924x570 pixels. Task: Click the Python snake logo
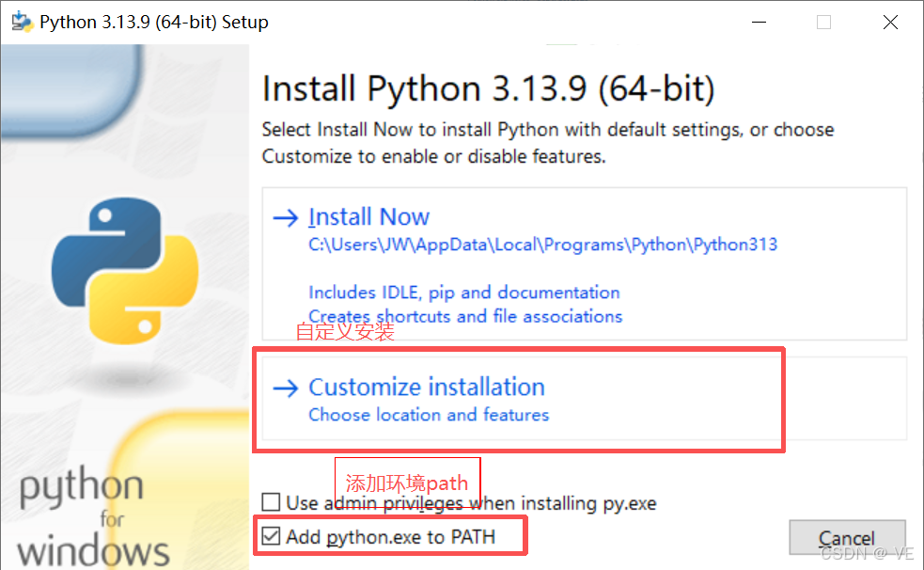pos(125,271)
